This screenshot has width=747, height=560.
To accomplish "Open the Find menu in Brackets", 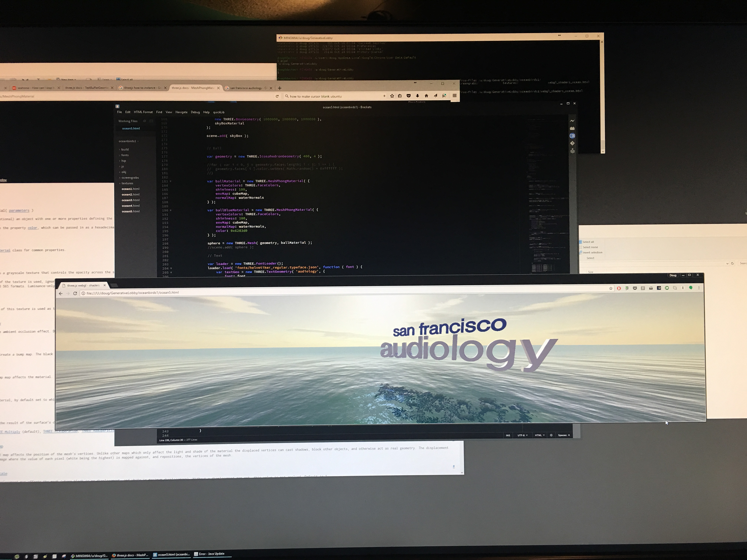I will coord(159,112).
